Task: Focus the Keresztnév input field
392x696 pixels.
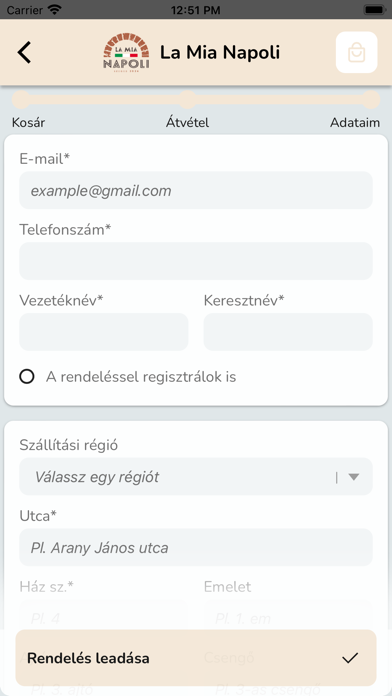Action: pyautogui.click(x=288, y=332)
